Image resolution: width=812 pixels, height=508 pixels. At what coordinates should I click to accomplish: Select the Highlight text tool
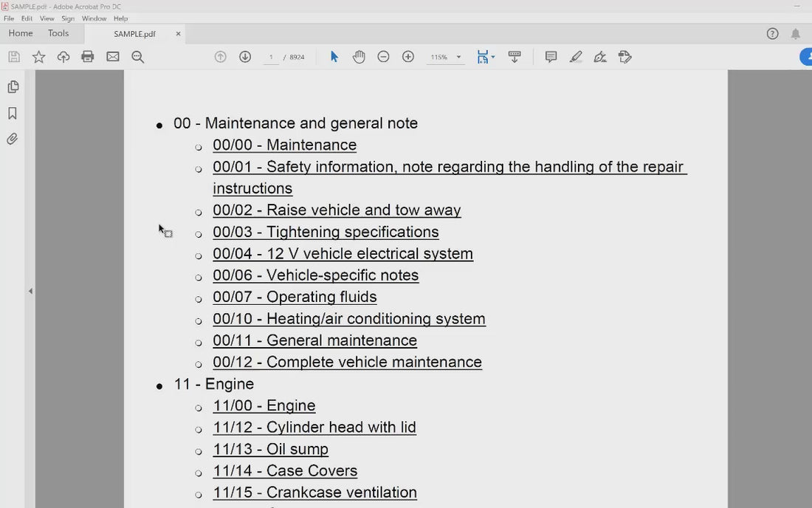(576, 56)
